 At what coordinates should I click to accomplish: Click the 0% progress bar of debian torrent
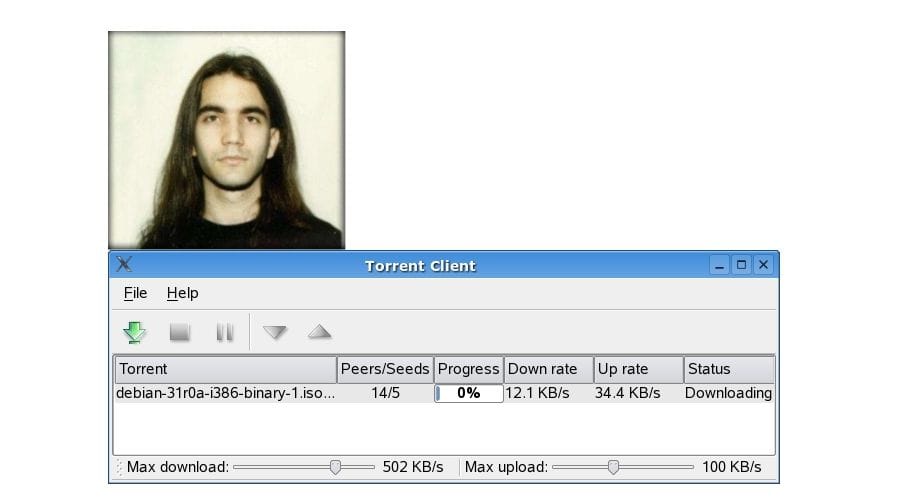click(x=468, y=393)
